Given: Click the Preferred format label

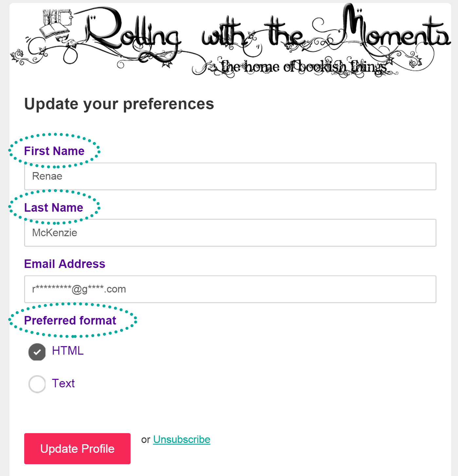Looking at the screenshot, I should (70, 320).
